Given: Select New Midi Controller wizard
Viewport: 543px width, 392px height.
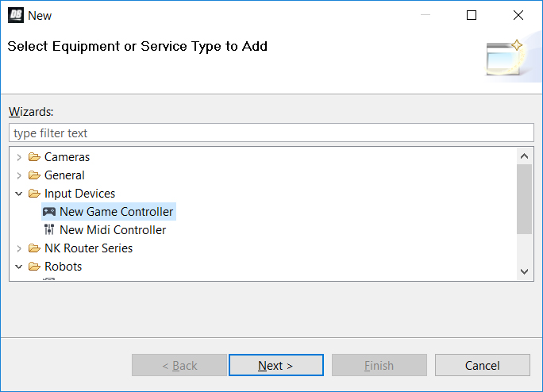Looking at the screenshot, I should tap(113, 230).
